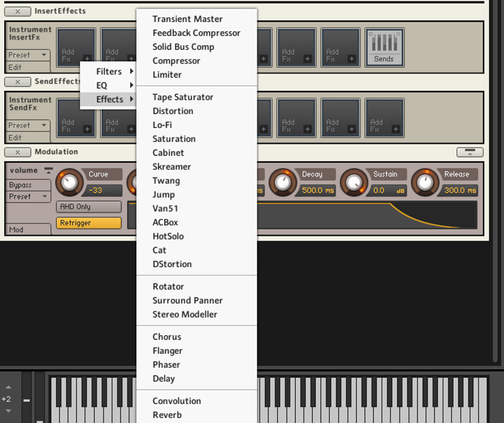Pick the Cat effect
504x423 pixels.
(x=196, y=250)
